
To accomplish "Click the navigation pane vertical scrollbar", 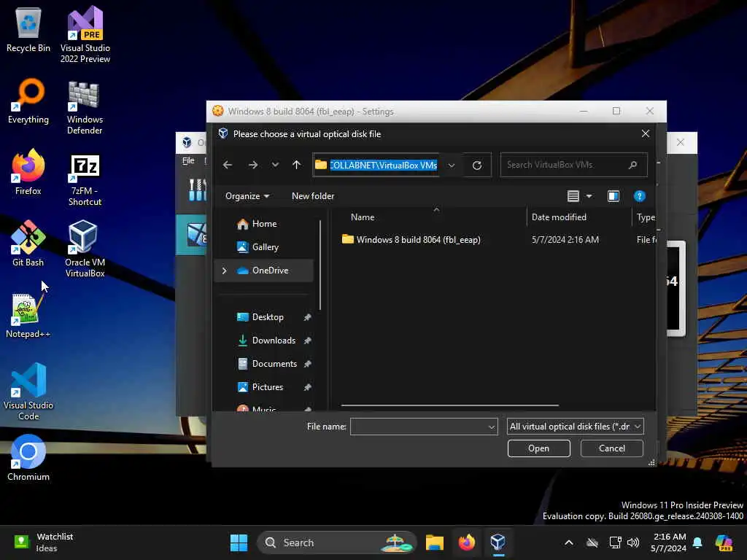I will pyautogui.click(x=321, y=264).
